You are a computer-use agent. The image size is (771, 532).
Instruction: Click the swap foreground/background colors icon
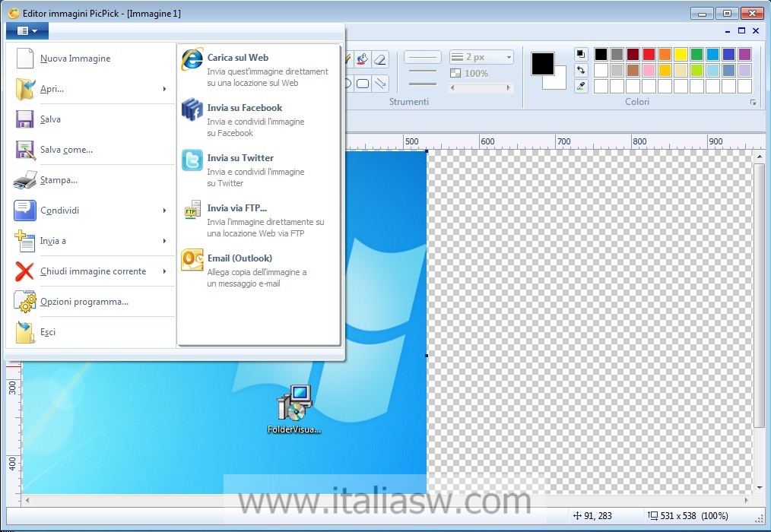[581, 70]
